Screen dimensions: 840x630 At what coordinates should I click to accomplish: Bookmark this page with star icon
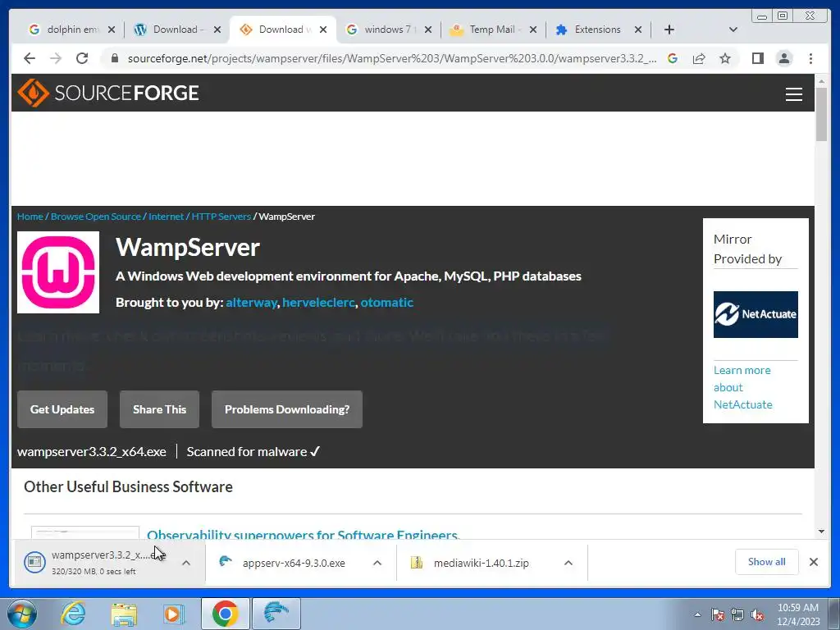[x=725, y=58]
